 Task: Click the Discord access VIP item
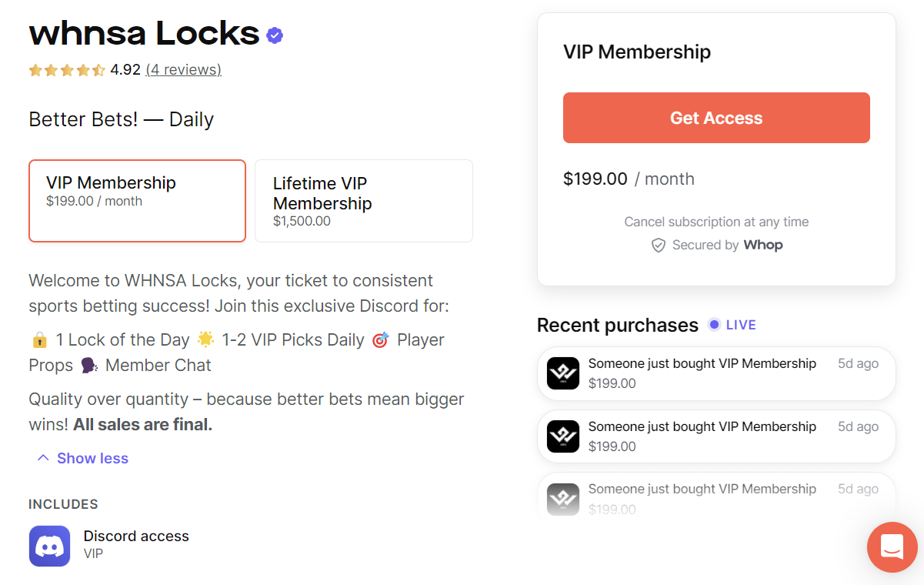coord(135,544)
